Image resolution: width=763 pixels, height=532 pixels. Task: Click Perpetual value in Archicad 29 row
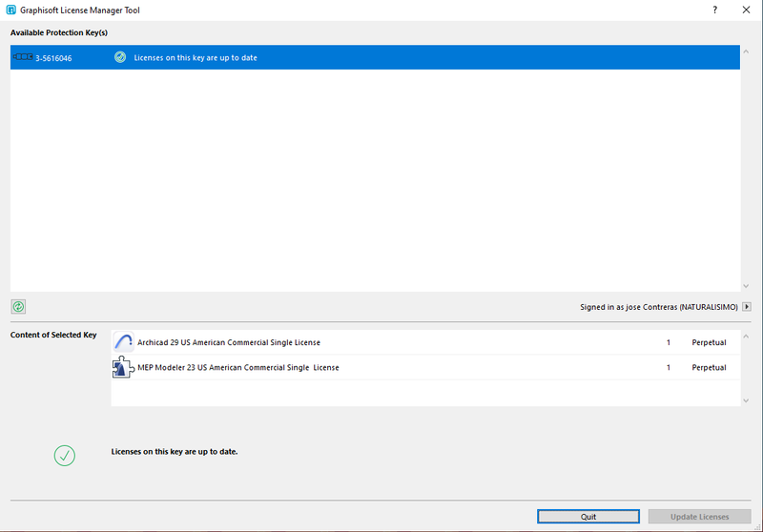[x=709, y=342]
